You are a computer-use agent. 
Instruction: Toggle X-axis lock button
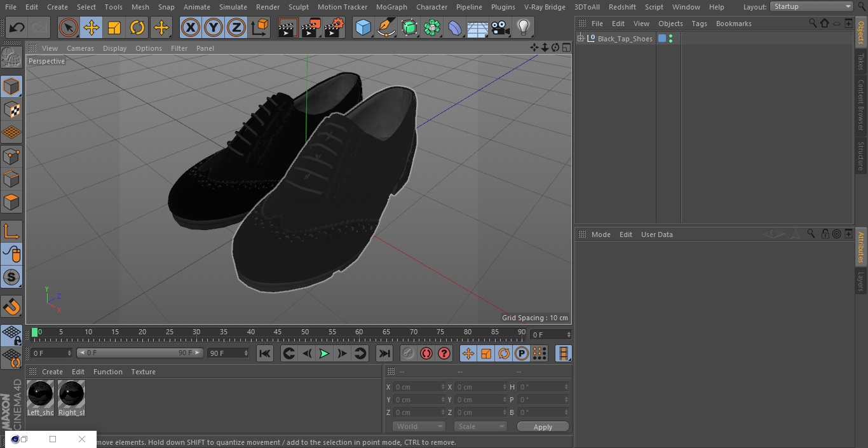tap(190, 28)
